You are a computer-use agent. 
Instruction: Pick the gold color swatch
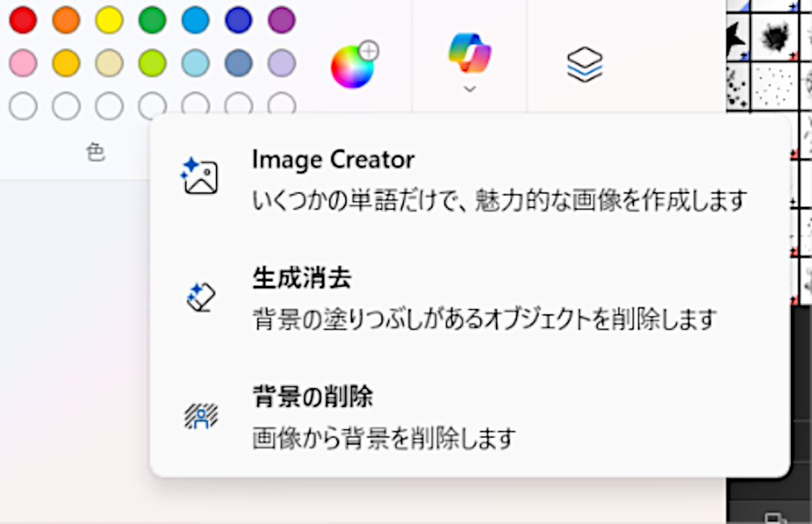coord(66,63)
